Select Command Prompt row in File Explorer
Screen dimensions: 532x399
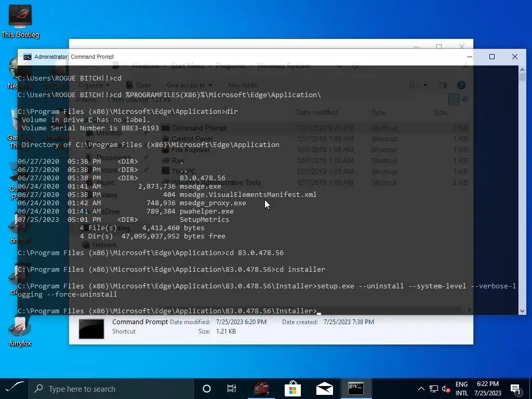315,128
